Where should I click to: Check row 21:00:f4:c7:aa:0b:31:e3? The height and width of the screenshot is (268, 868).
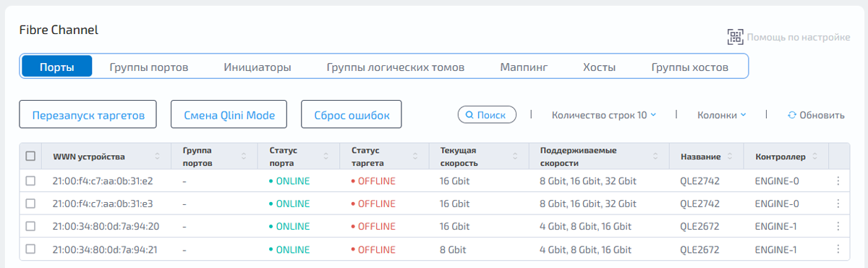(x=30, y=204)
